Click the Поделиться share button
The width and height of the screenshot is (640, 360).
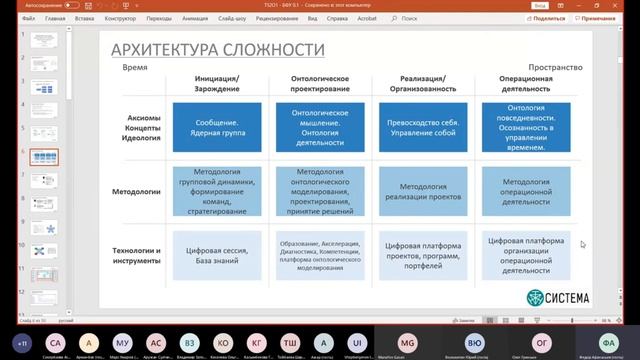[x=546, y=18]
